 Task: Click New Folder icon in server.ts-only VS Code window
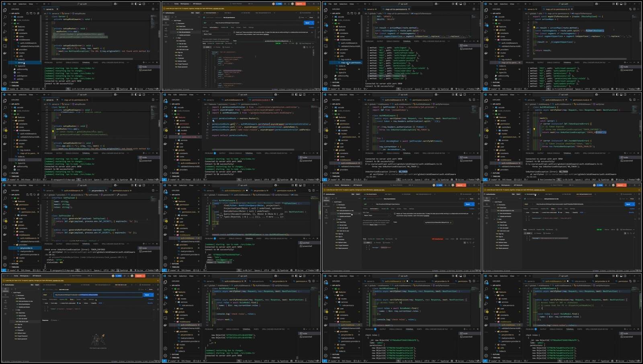31,13
